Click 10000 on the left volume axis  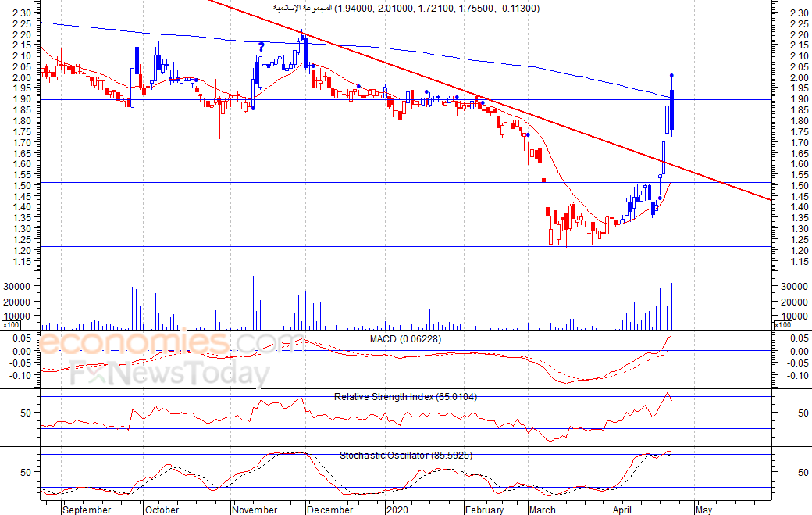click(16, 316)
